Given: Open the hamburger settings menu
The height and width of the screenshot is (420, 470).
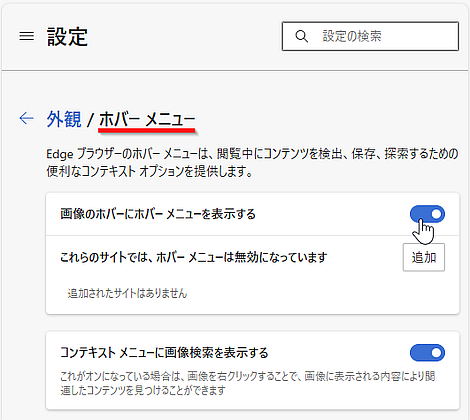Looking at the screenshot, I should 26,36.
